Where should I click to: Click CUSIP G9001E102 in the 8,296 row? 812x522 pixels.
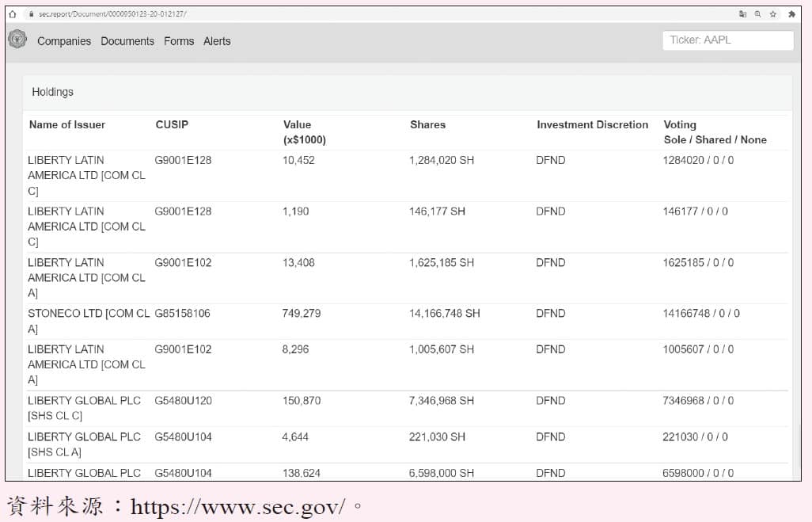tap(184, 349)
